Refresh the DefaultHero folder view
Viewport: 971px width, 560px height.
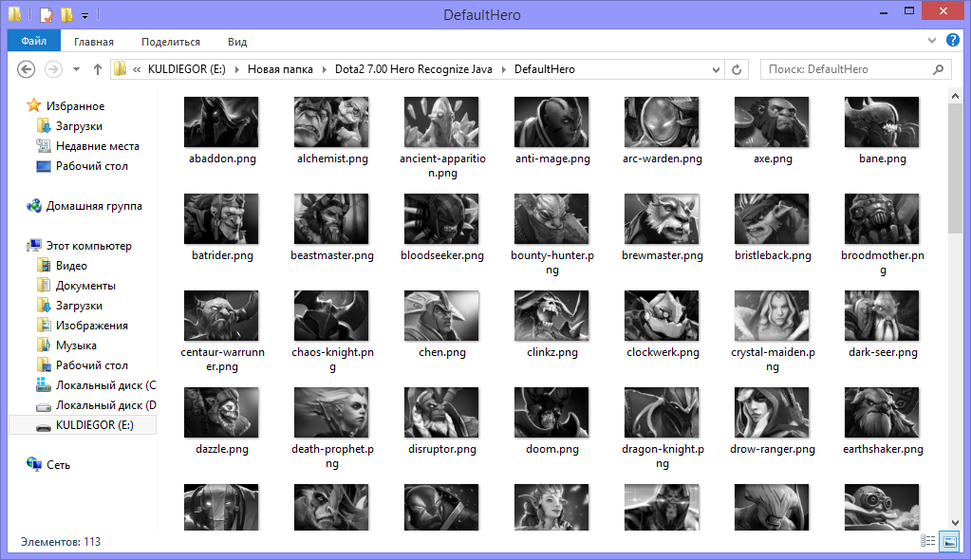click(737, 69)
